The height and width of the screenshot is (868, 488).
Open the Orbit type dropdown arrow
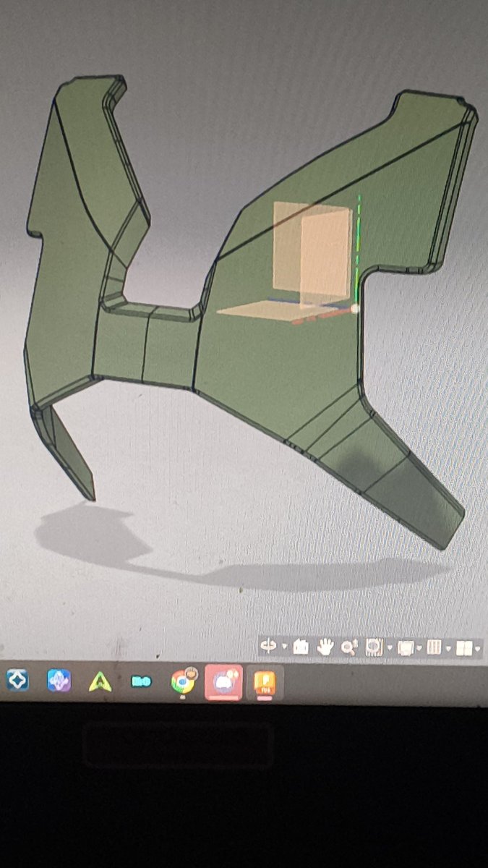coord(284,647)
